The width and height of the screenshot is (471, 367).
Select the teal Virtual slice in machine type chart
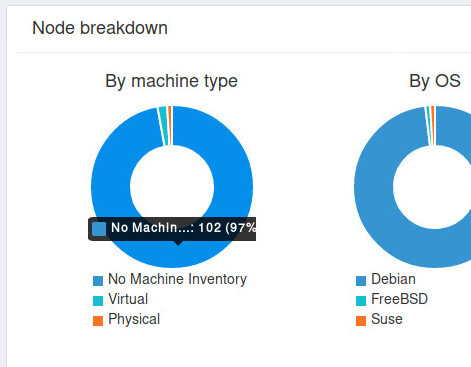163,126
